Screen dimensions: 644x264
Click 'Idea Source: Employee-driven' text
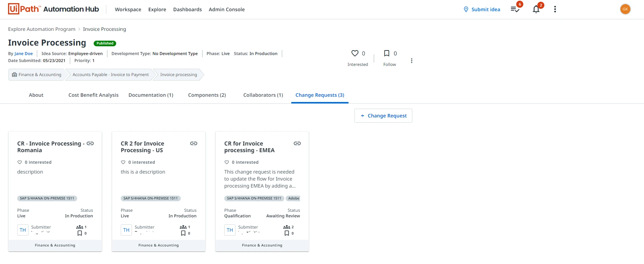(x=72, y=54)
